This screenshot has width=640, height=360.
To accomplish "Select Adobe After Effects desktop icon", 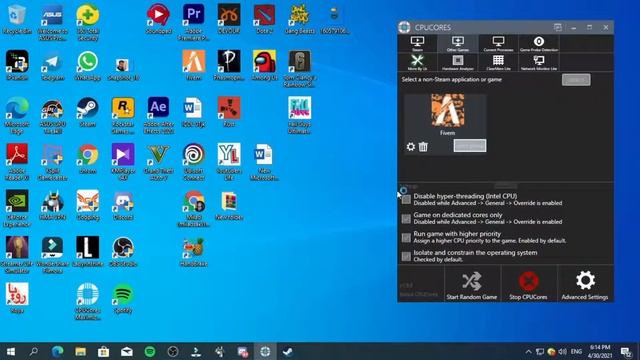I will [158, 116].
